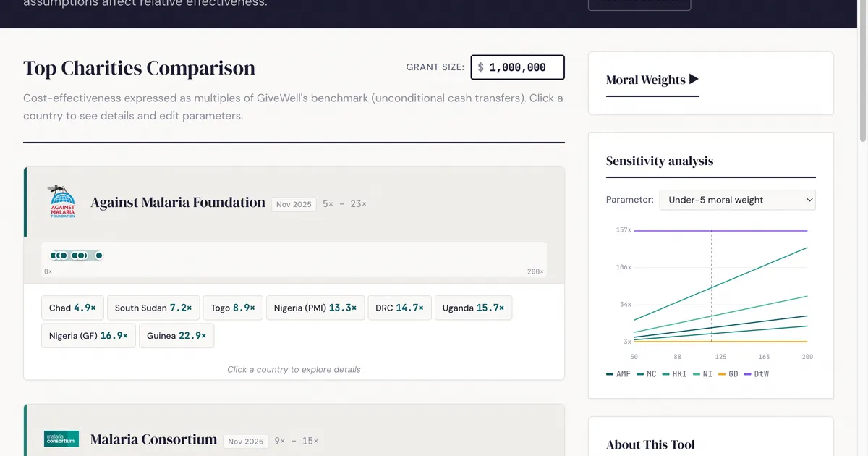Click the 3x y-axis label

(628, 342)
